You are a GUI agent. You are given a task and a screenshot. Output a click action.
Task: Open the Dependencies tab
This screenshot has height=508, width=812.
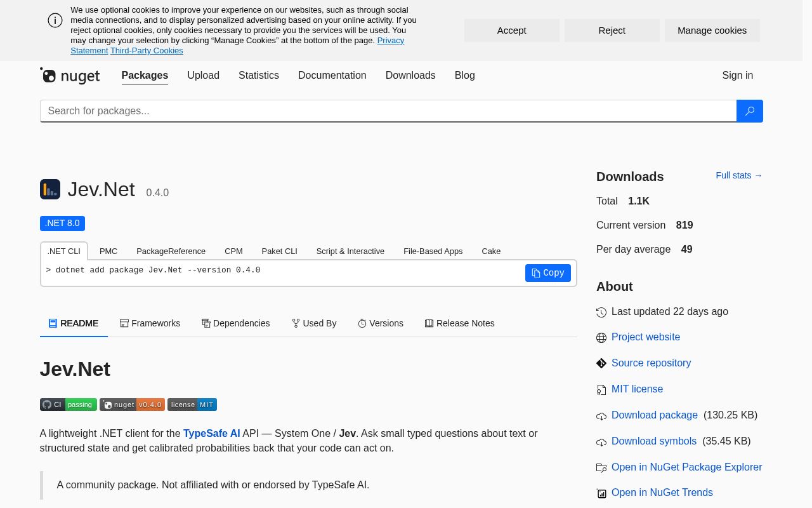(x=236, y=323)
